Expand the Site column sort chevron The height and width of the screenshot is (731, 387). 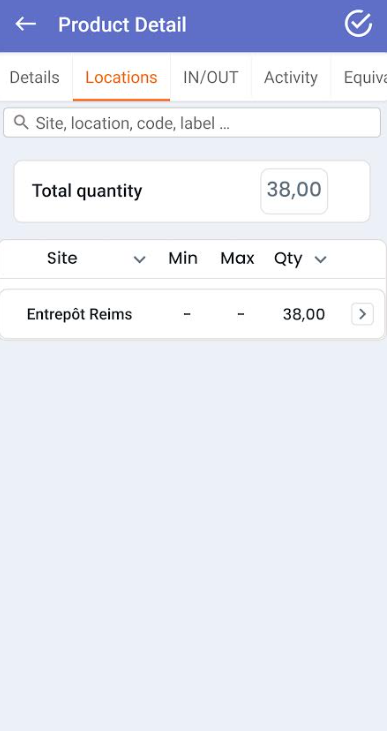click(x=139, y=260)
